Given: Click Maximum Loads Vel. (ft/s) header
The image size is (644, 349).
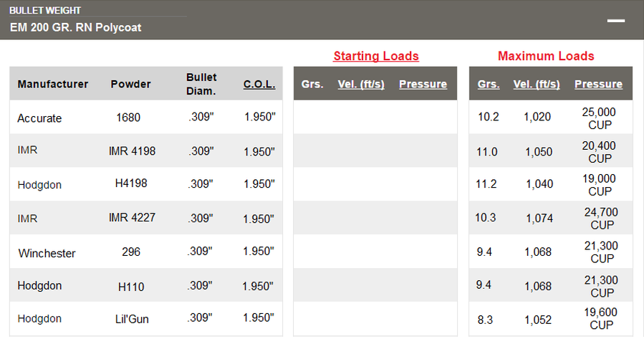Looking at the screenshot, I should pos(537,85).
